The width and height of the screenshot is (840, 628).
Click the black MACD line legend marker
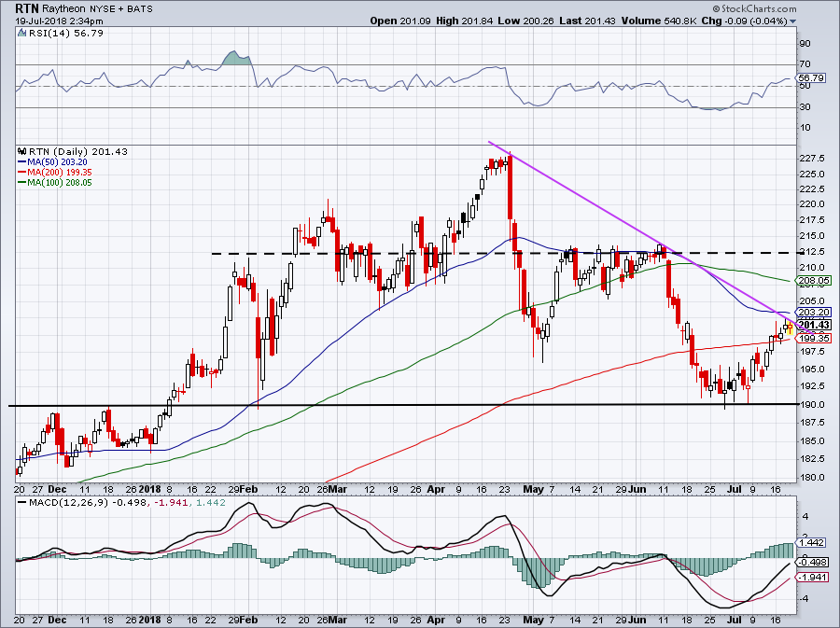(x=22, y=502)
